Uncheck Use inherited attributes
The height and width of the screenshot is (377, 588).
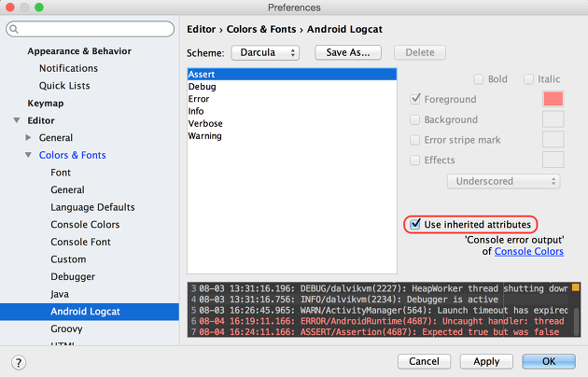(x=415, y=224)
